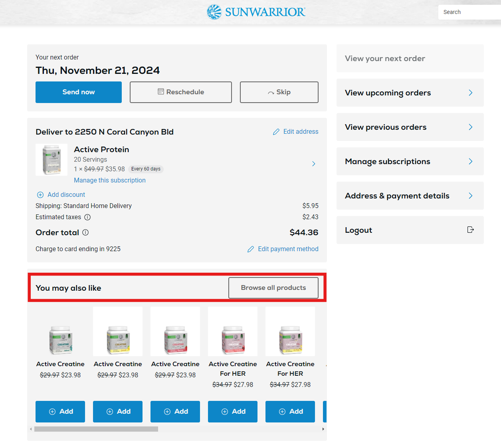Open Browse all products

pyautogui.click(x=273, y=288)
